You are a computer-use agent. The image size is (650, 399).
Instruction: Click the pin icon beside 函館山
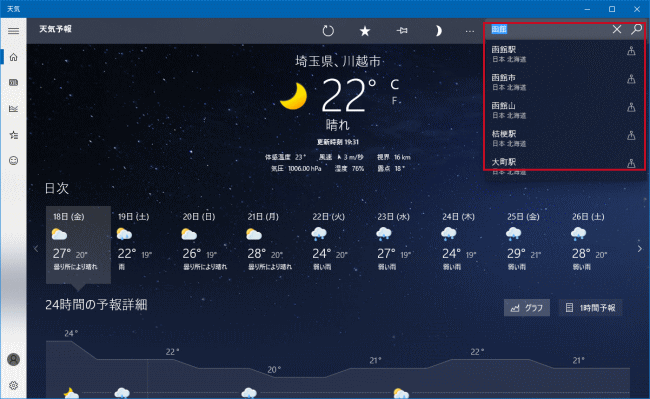tap(631, 107)
